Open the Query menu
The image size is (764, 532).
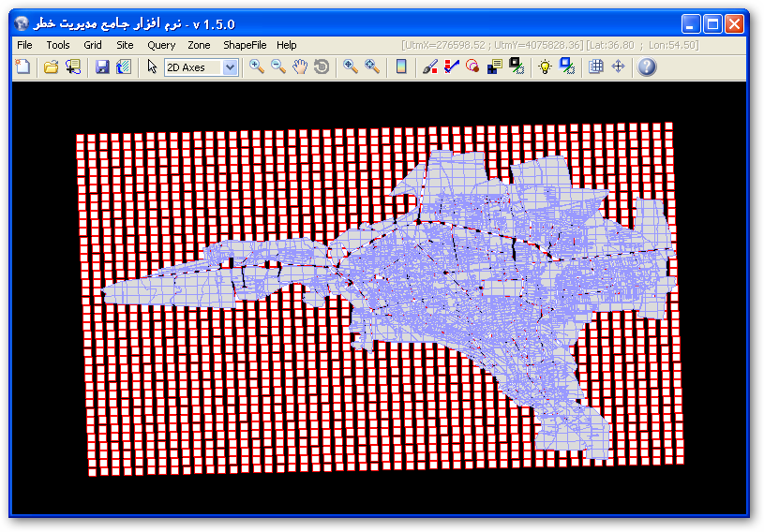pyautogui.click(x=161, y=45)
